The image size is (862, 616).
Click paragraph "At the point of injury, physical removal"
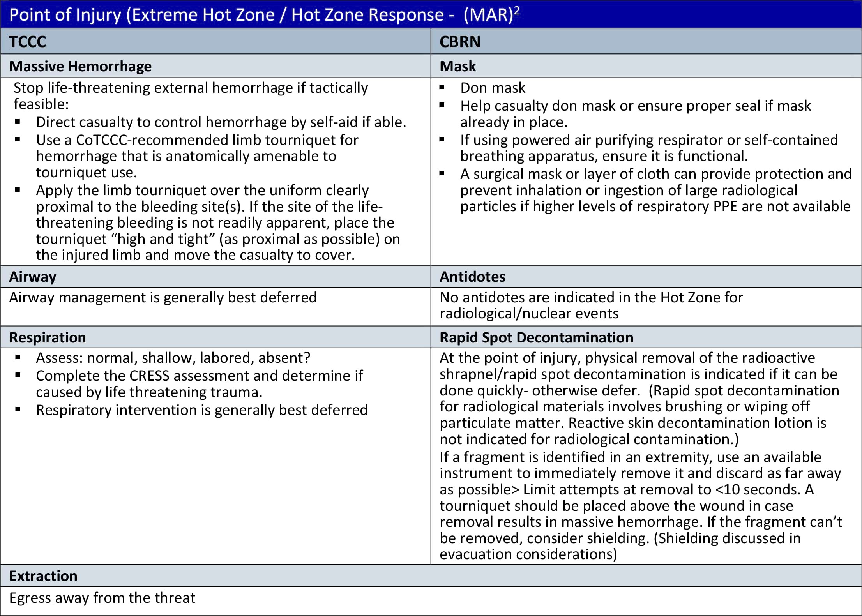(639, 398)
